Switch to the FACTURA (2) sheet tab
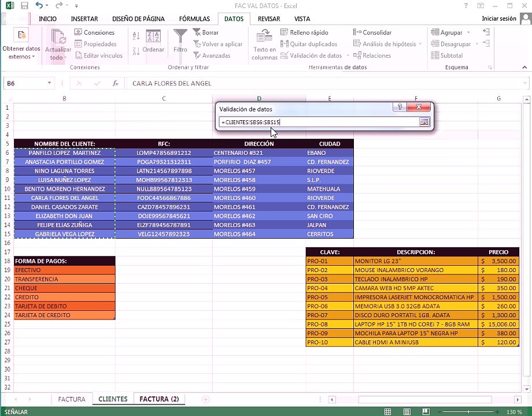Screen dimensions: 532x416 [x=159, y=399]
